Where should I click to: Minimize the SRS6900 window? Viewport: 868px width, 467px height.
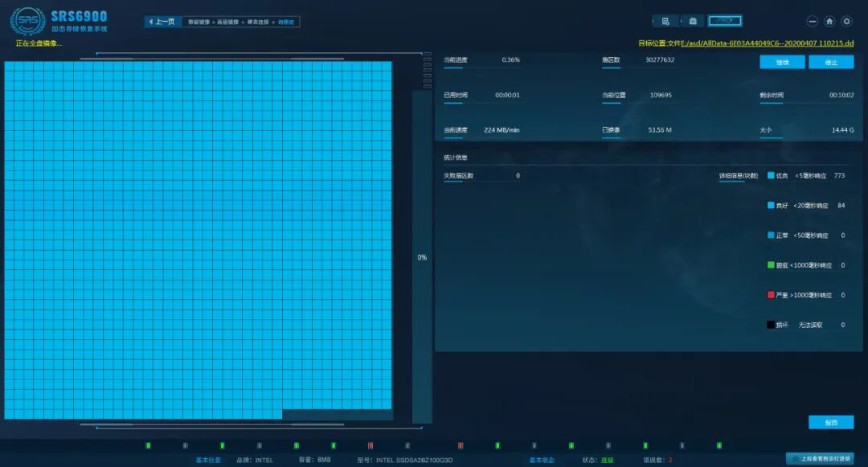(x=812, y=21)
